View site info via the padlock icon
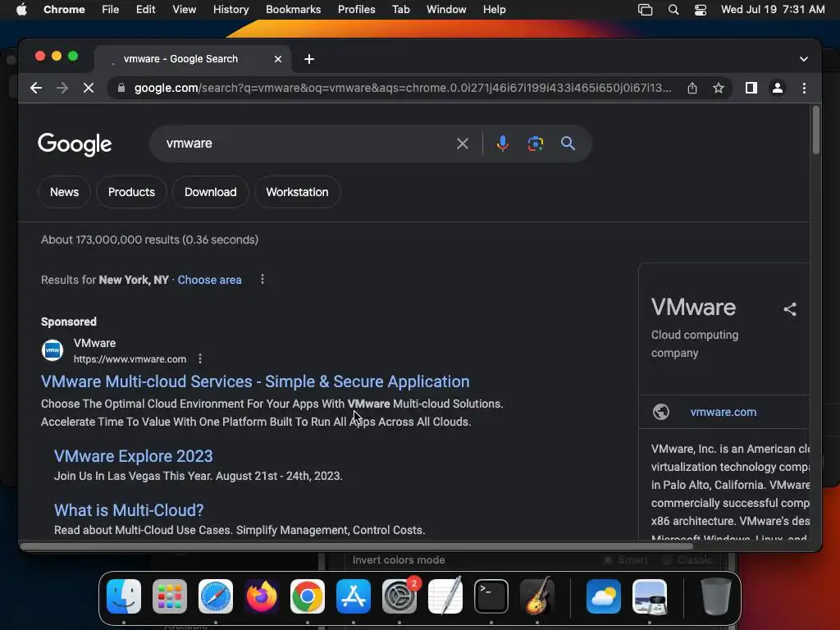840x630 pixels. (121, 88)
